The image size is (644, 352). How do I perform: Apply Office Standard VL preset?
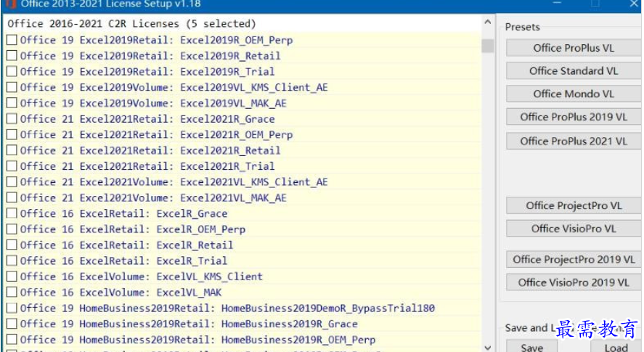574,71
